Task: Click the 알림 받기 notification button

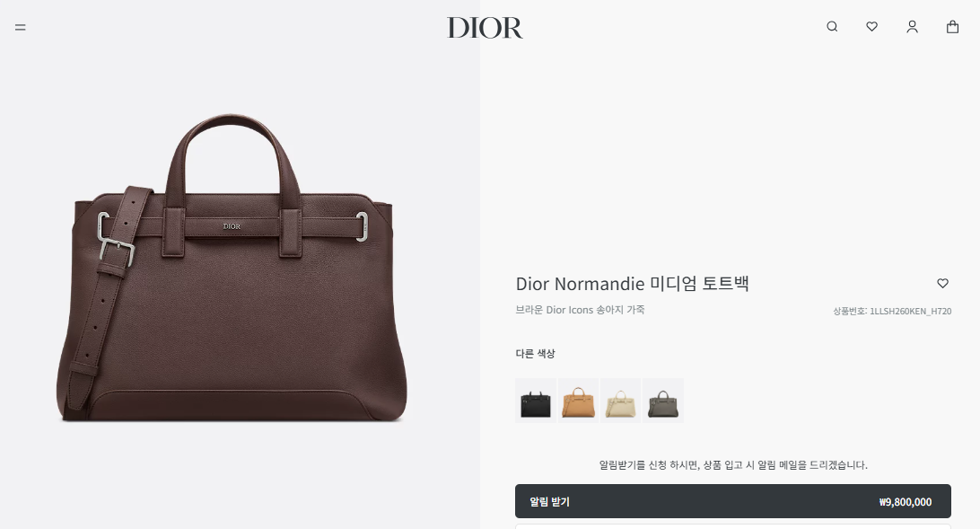Action: click(733, 501)
